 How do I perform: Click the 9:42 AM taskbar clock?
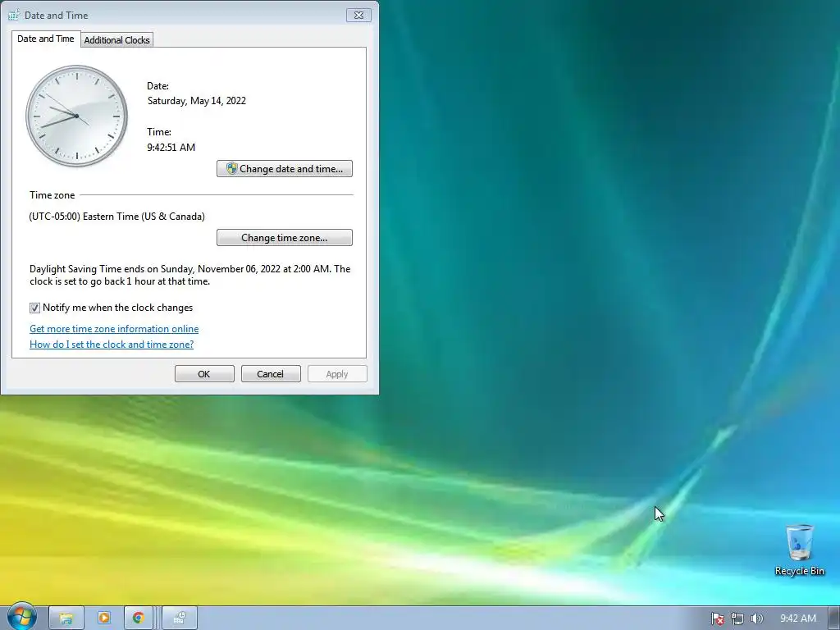coord(797,619)
